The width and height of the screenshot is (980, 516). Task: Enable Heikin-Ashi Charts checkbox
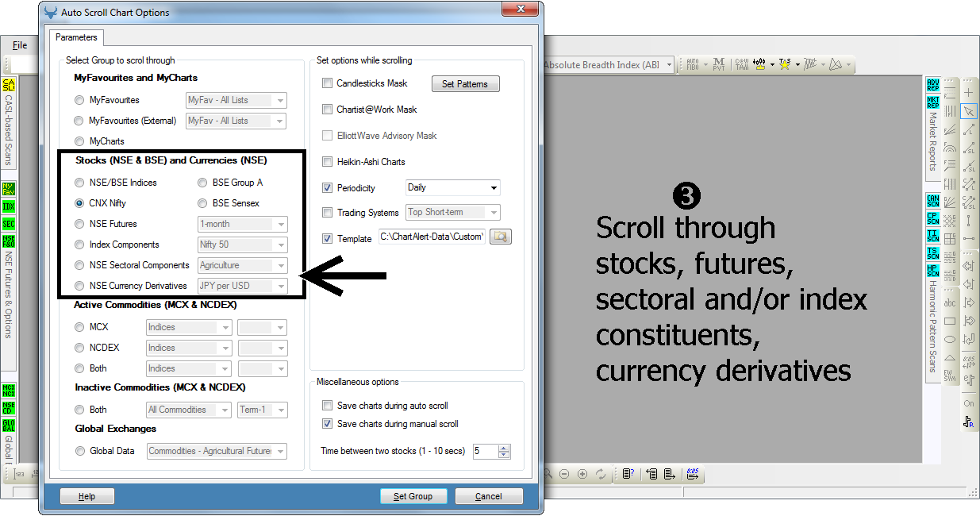328,162
